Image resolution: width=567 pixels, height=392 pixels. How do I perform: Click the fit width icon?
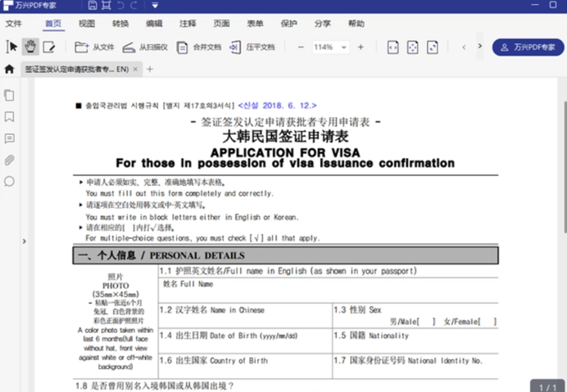(x=393, y=47)
